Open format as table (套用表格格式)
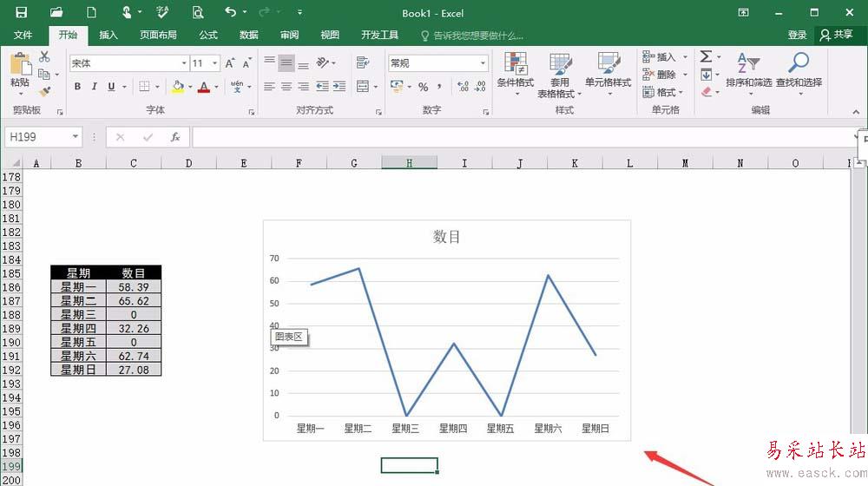This screenshot has width=868, height=486. point(560,76)
